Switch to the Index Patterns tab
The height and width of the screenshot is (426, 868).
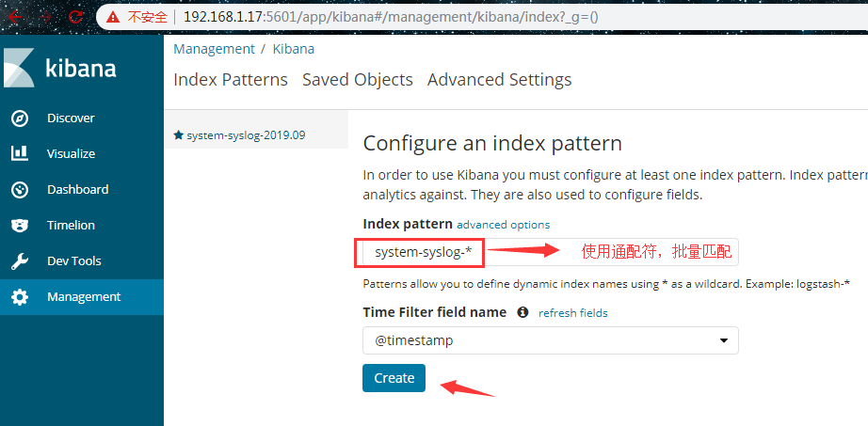[x=231, y=80]
